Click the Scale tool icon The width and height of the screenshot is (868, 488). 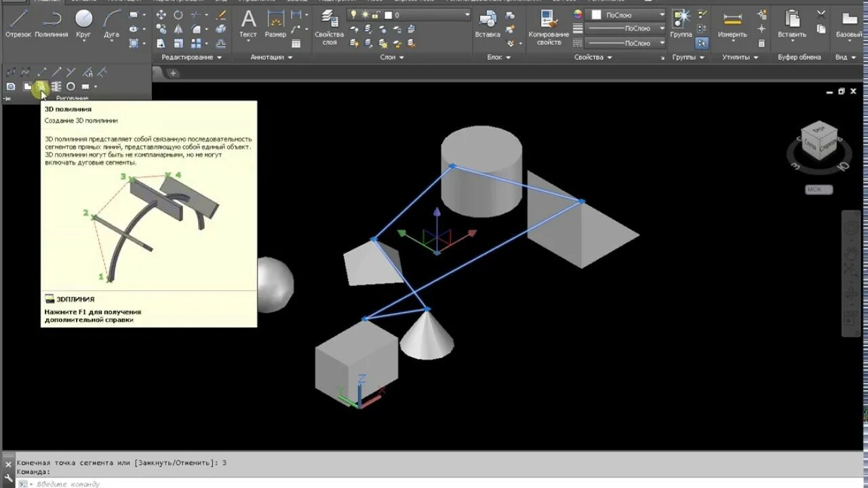point(178,43)
